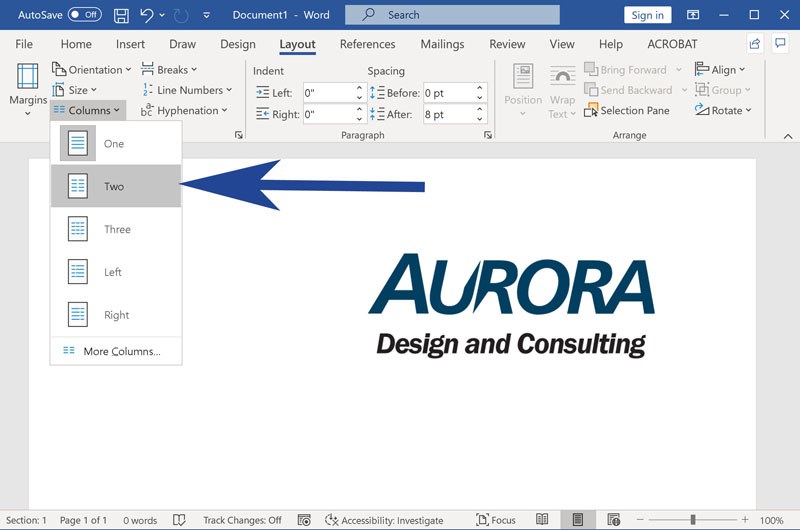The width and height of the screenshot is (800, 530).
Task: Select the Right column preset
Action: click(x=116, y=315)
